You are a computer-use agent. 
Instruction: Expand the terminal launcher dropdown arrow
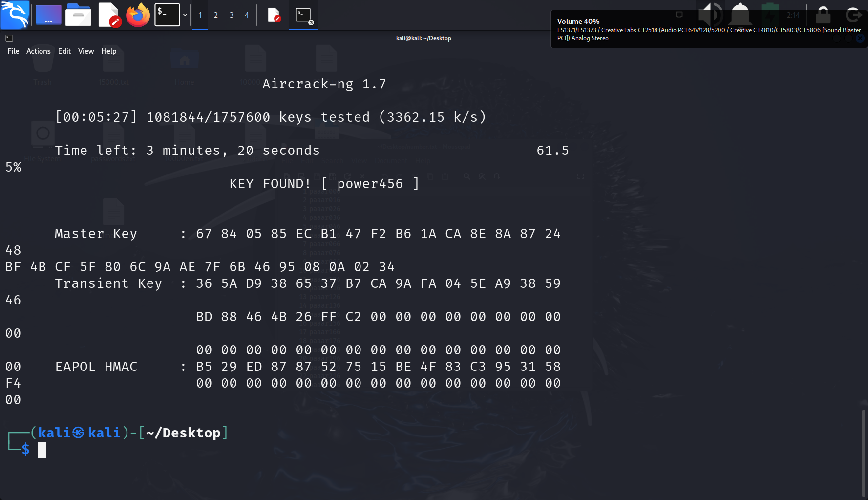coord(185,15)
